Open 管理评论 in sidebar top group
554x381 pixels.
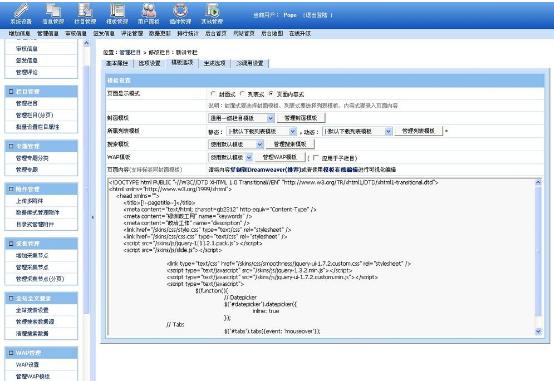click(x=26, y=72)
